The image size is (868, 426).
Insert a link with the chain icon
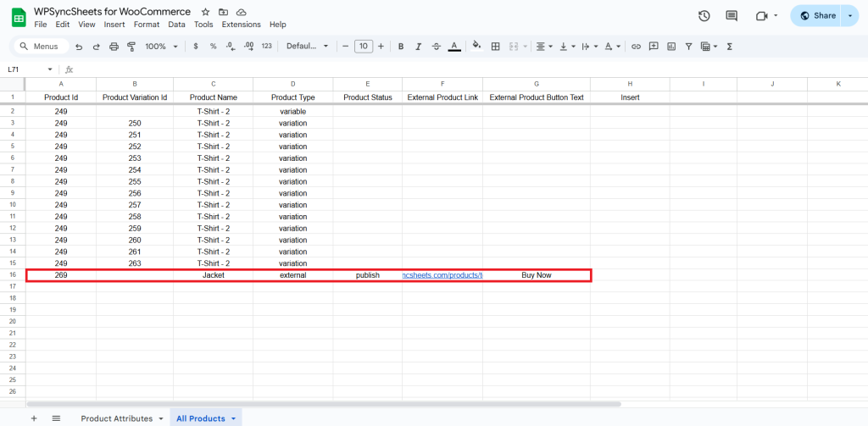[x=636, y=47]
